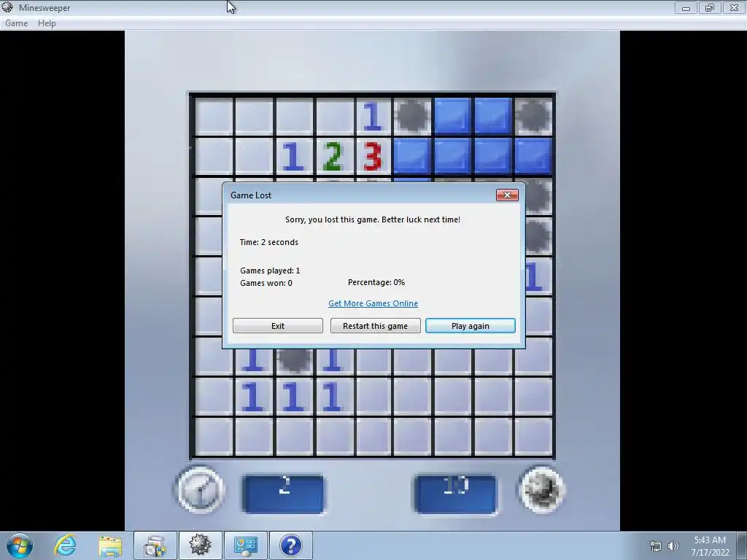The width and height of the screenshot is (747, 560).
Task: Open Get More Games Online link
Action: [373, 303]
